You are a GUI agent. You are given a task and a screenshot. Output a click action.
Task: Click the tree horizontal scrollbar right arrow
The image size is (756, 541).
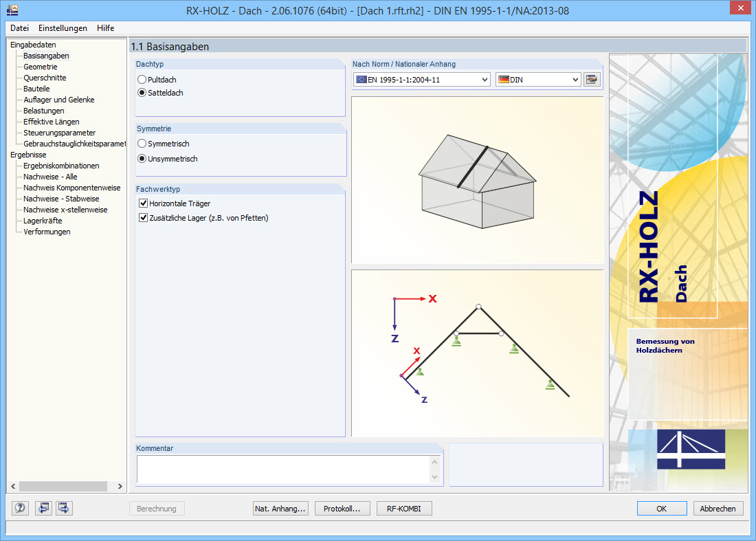120,486
